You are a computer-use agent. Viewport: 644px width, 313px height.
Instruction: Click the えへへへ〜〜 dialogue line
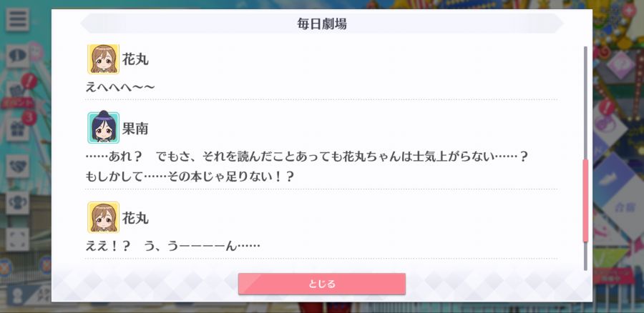[120, 87]
